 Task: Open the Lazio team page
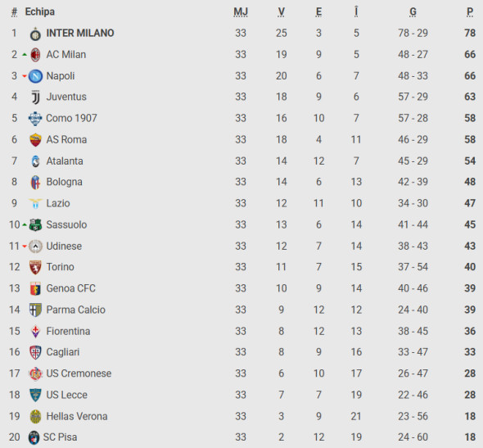pyautogui.click(x=58, y=203)
